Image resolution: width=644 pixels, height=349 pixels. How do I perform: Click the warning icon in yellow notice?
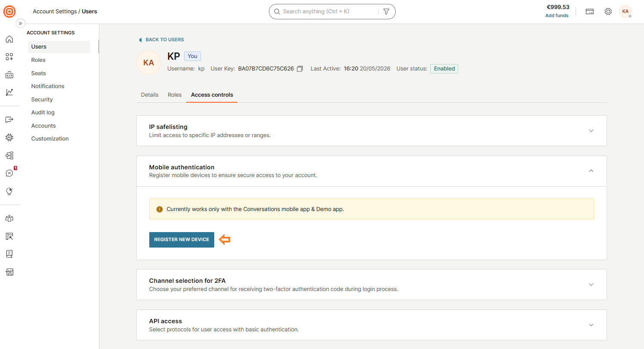pyautogui.click(x=160, y=209)
